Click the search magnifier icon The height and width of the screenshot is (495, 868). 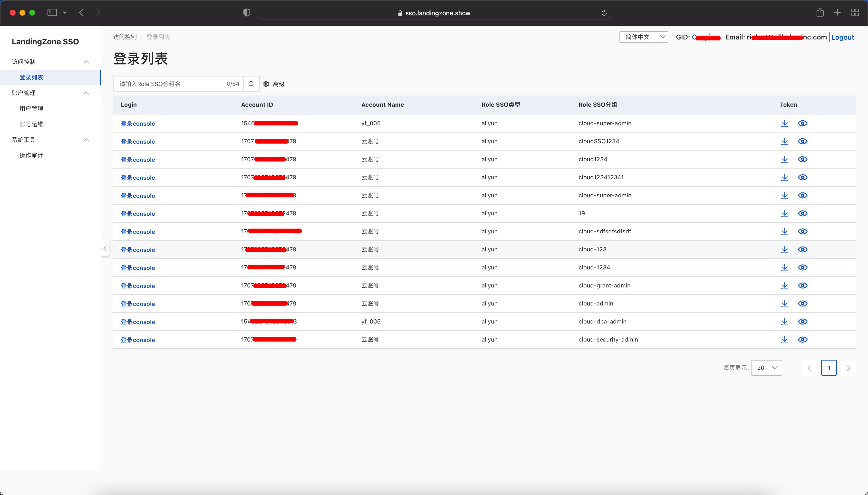[x=251, y=84]
